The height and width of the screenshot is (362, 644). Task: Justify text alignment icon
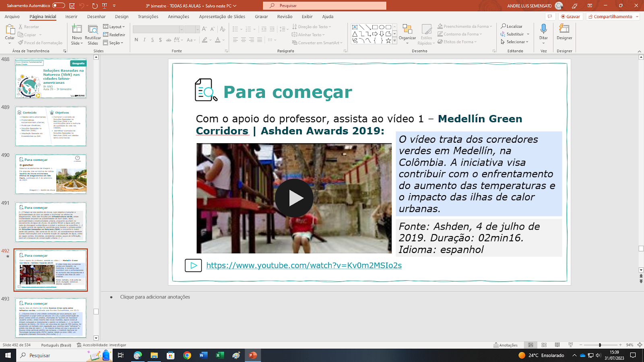pos(260,40)
